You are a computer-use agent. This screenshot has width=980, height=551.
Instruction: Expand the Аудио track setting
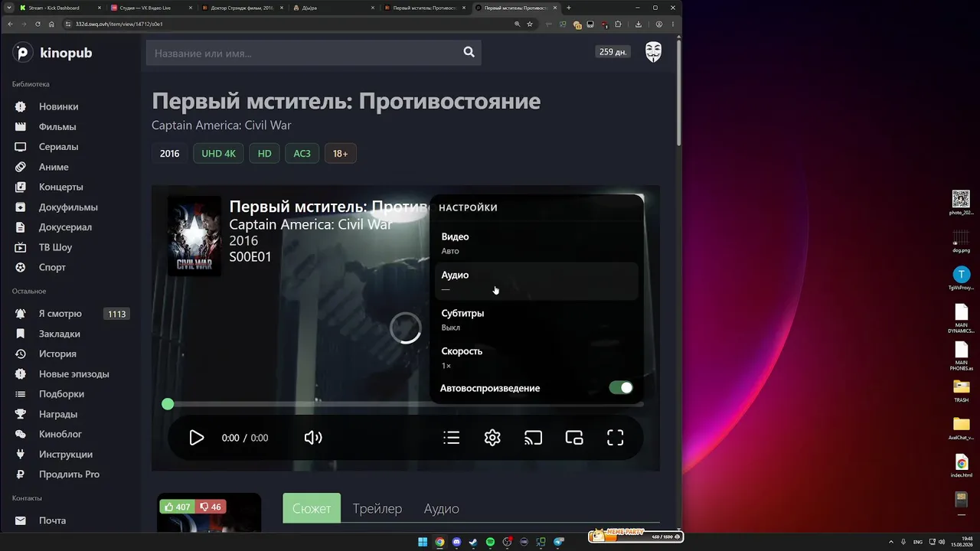tap(536, 282)
